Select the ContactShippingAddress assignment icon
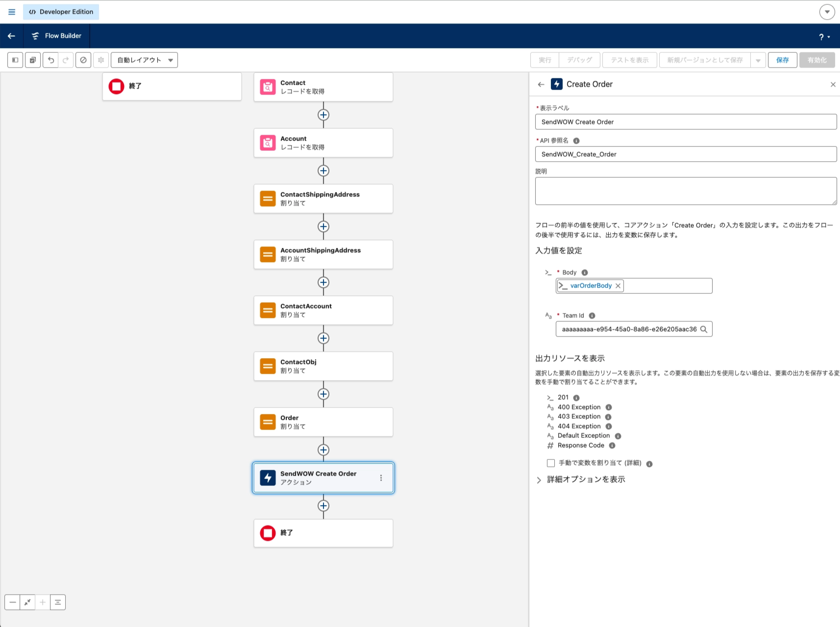Screen dimensions: 840x627 (268, 198)
